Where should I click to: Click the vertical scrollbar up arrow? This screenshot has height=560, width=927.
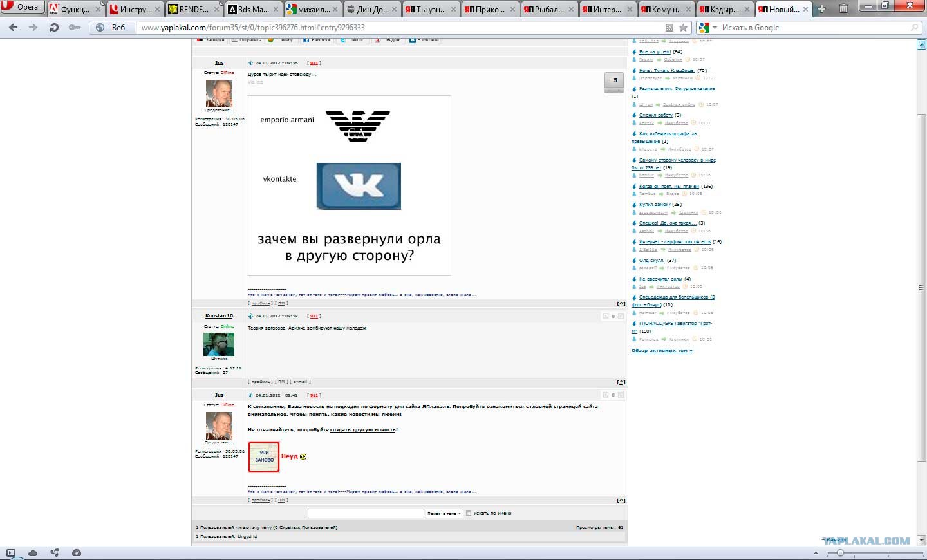(921, 44)
